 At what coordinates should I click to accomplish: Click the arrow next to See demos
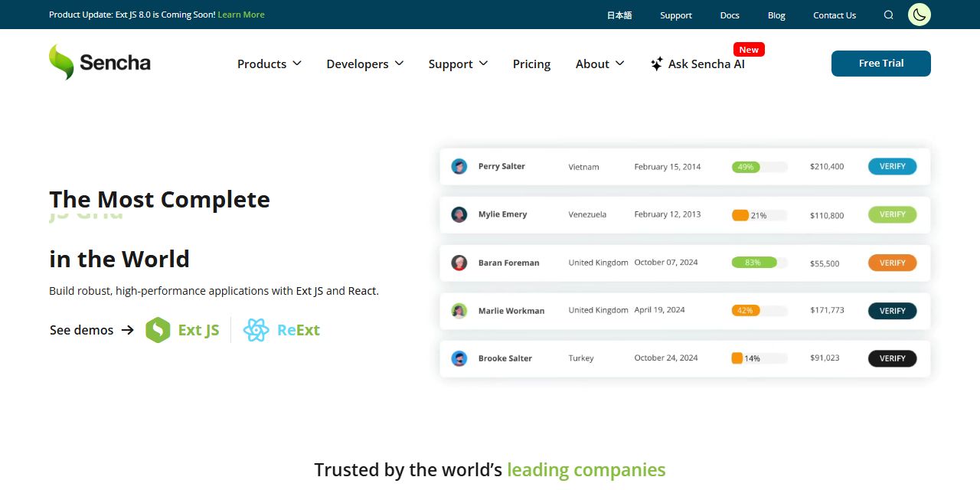pyautogui.click(x=128, y=330)
